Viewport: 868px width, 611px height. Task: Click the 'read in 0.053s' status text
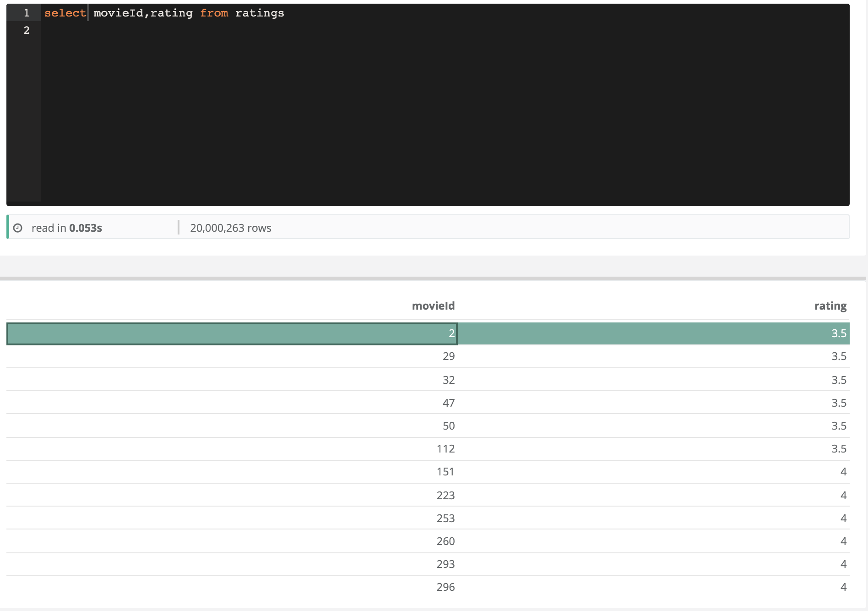[67, 228]
